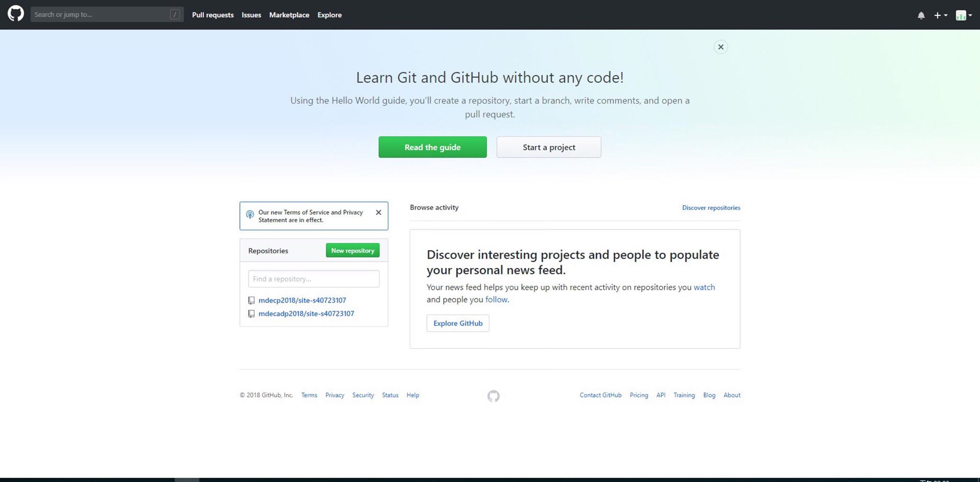Screen dimensions: 980x482
Task: Click the Search or jump to box
Action: [x=101, y=14]
